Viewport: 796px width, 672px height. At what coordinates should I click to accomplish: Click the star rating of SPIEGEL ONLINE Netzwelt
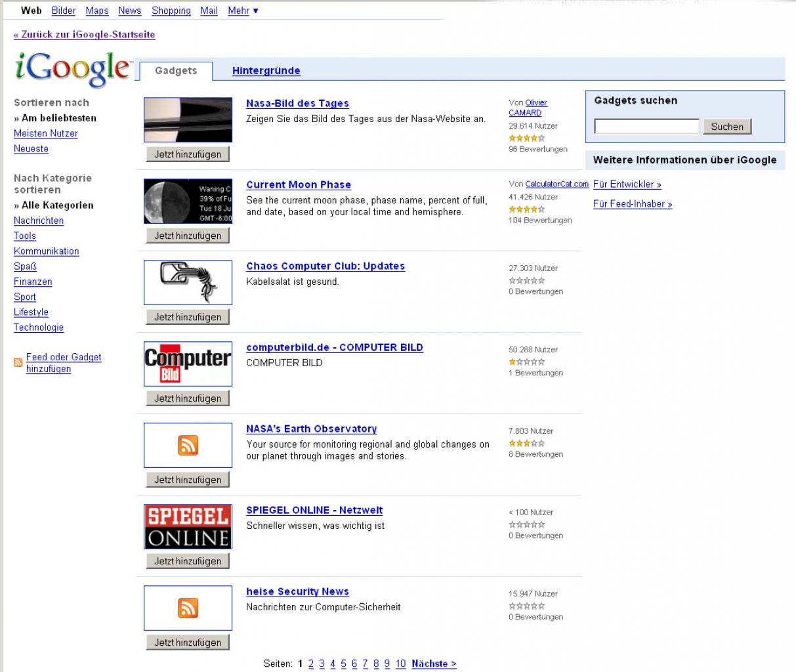pyautogui.click(x=527, y=524)
